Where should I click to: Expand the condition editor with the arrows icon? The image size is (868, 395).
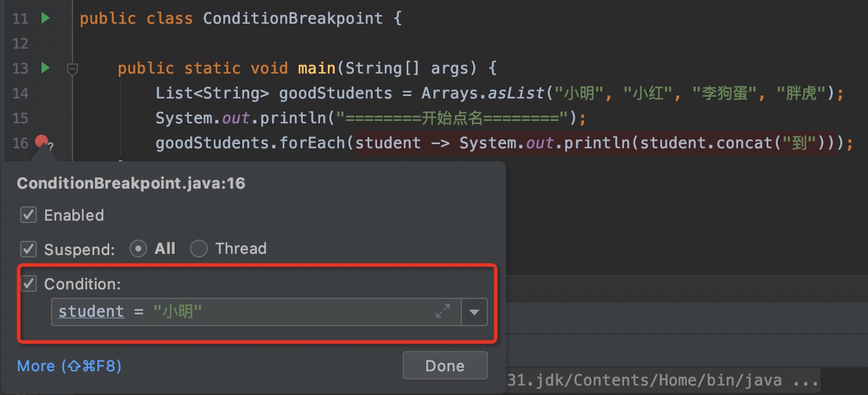[443, 311]
